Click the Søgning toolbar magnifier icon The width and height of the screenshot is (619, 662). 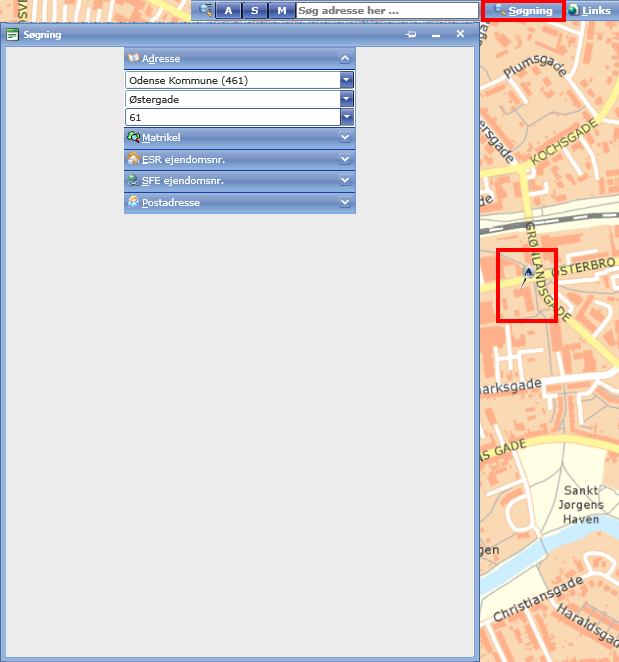pos(500,9)
